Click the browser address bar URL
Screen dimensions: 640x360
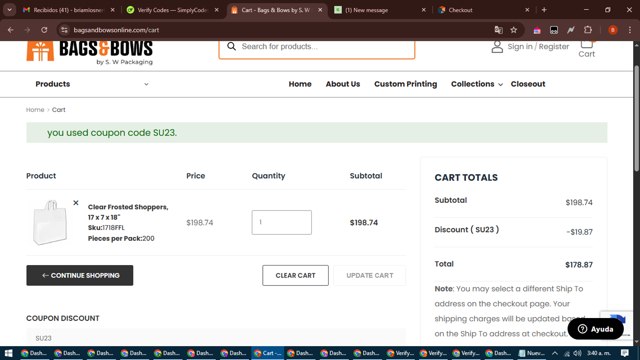[x=116, y=30]
